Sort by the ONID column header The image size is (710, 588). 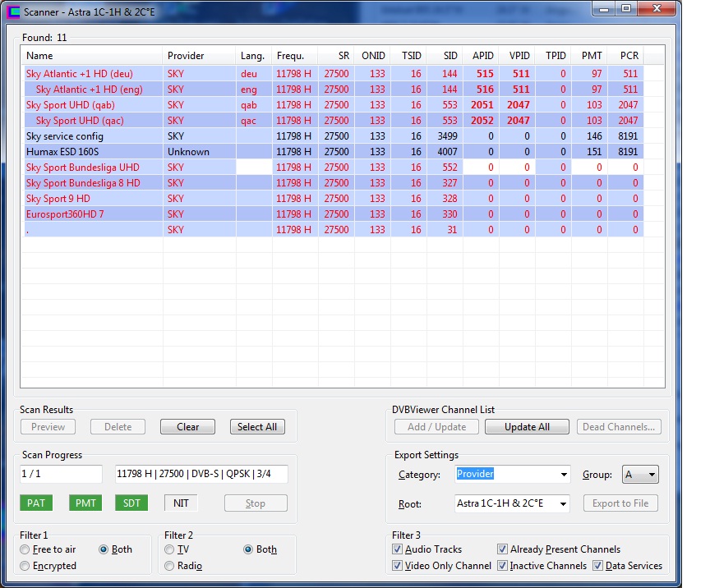click(x=372, y=56)
